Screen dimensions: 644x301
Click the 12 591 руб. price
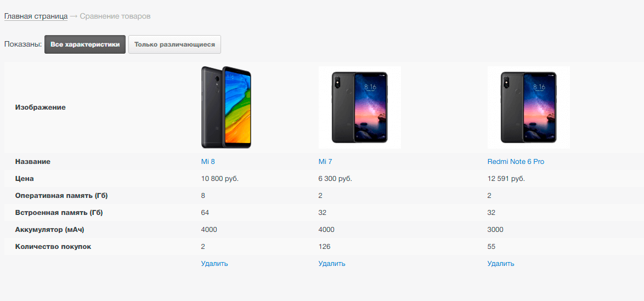click(x=506, y=179)
